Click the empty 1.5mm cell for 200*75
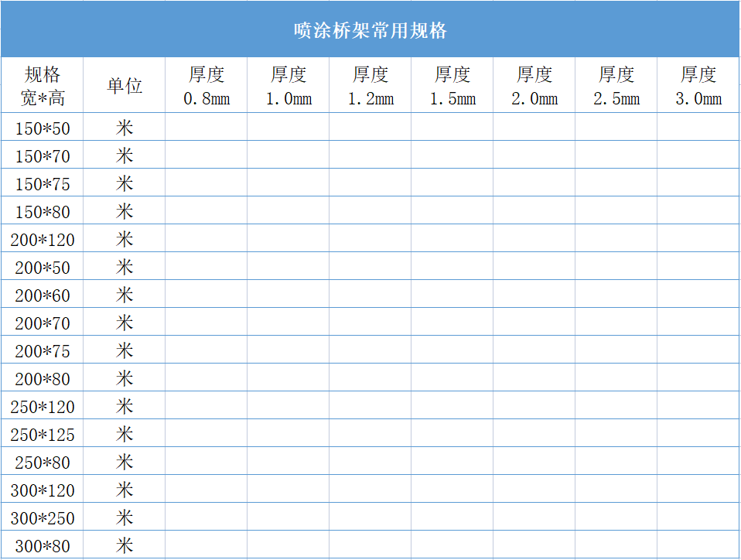Viewport: 741px width, 560px height. click(x=452, y=350)
